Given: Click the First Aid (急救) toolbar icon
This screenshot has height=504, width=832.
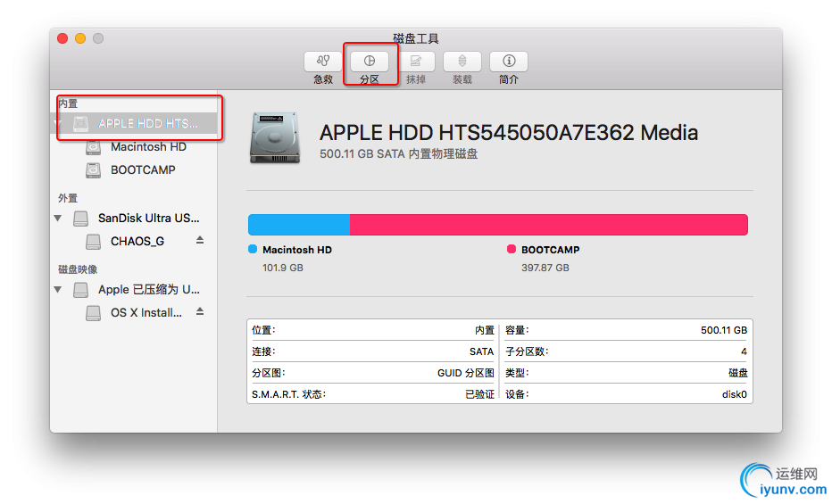Looking at the screenshot, I should 322,62.
